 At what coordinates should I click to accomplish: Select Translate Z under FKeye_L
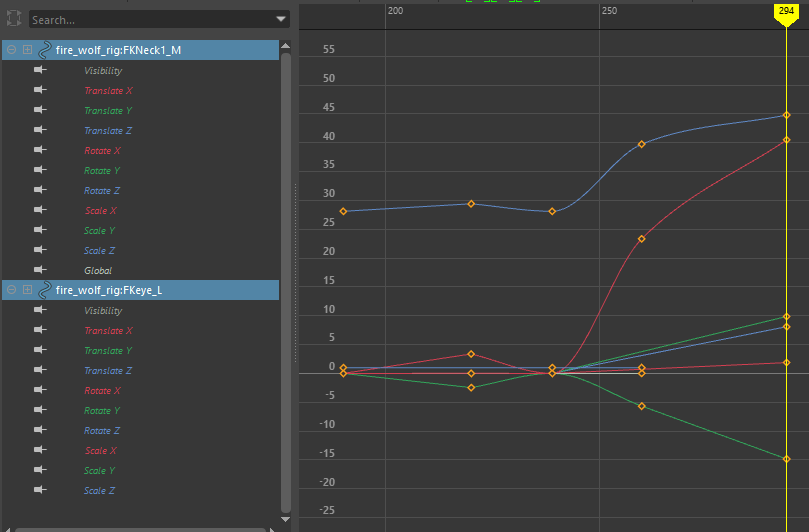[108, 370]
